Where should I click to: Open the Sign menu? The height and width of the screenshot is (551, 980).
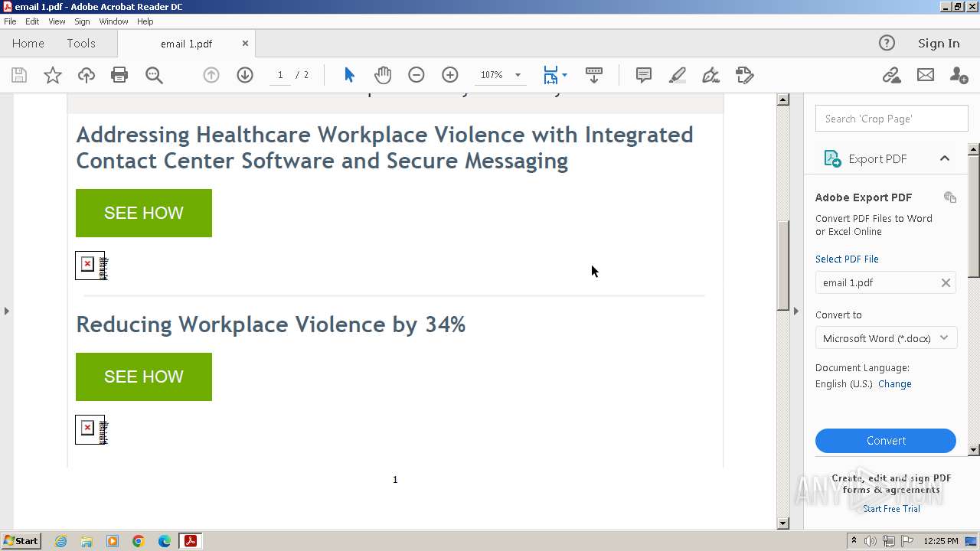[82, 21]
